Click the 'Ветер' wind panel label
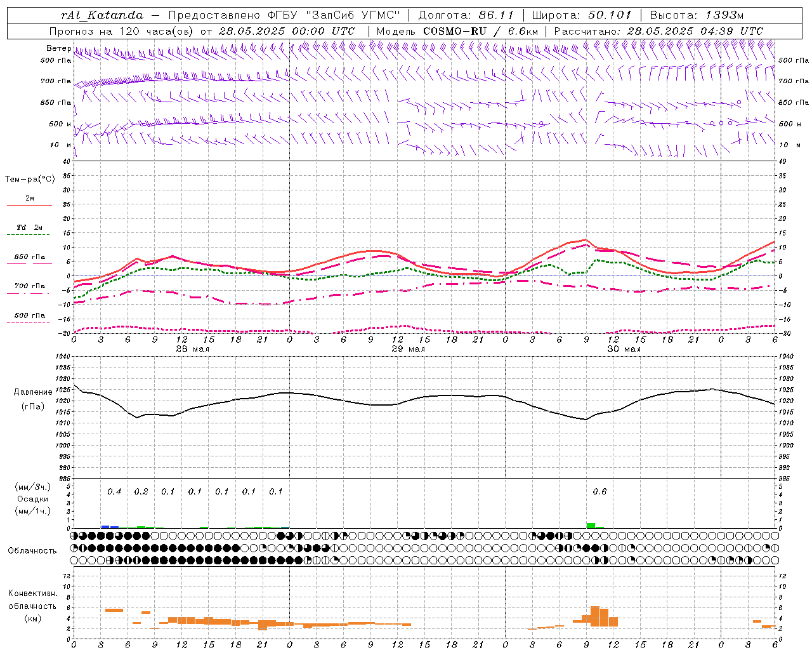The height and width of the screenshot is (650, 812). click(59, 48)
